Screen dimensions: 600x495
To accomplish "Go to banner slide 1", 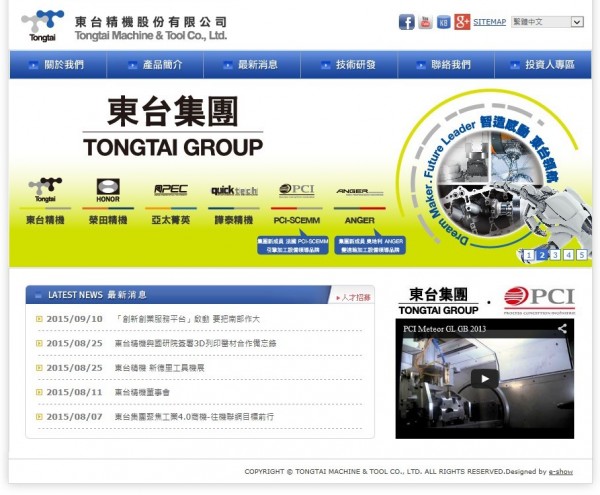I will pos(528,255).
